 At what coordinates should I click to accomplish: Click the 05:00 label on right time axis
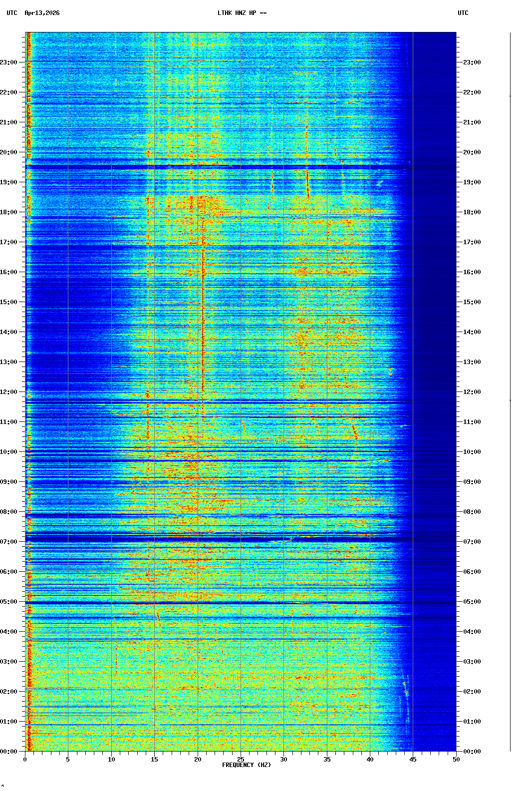pyautogui.click(x=472, y=602)
